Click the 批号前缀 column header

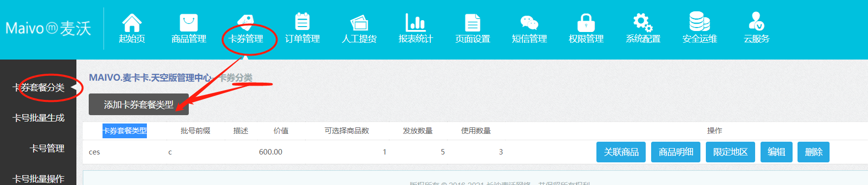(x=195, y=131)
